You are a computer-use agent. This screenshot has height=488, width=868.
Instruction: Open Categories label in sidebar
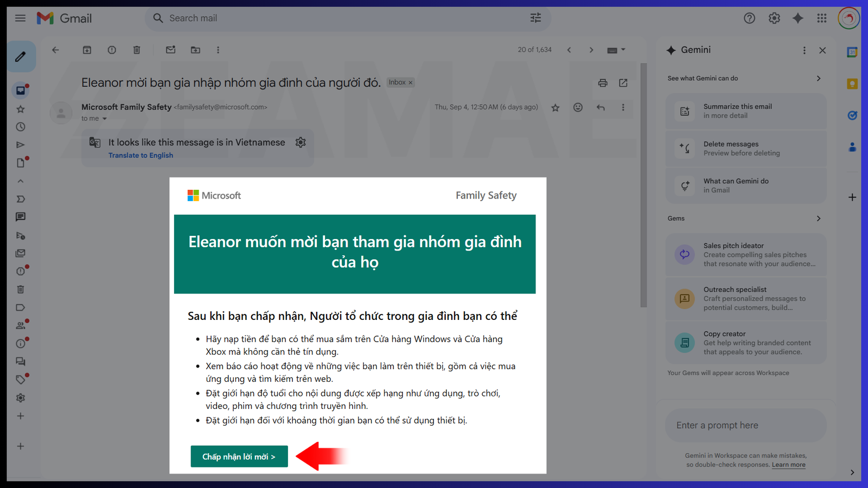click(21, 307)
